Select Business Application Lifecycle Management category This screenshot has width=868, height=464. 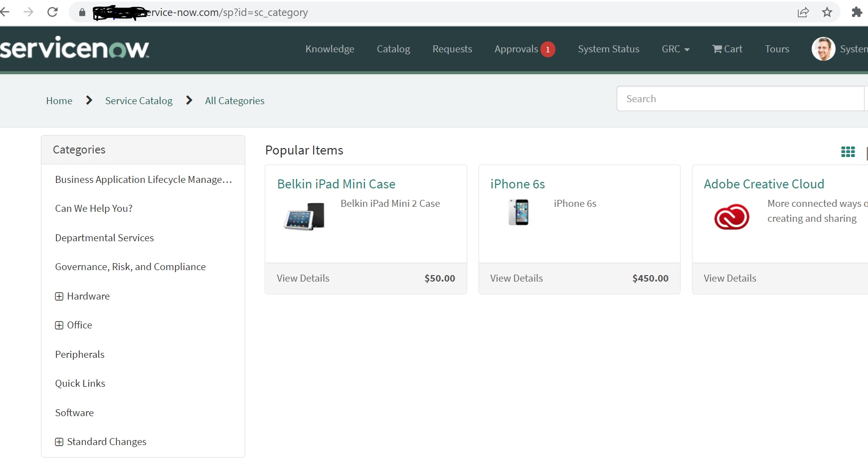pyautogui.click(x=144, y=179)
